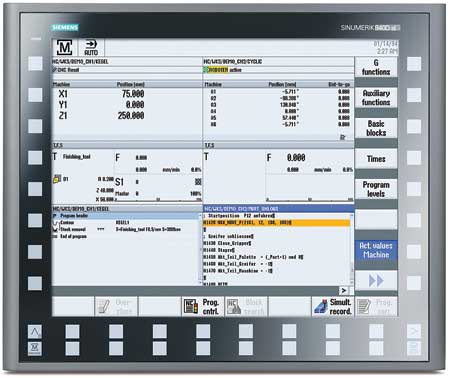Click the Prog. cntrl. icon
The height and width of the screenshot is (378, 450).
pos(191,306)
